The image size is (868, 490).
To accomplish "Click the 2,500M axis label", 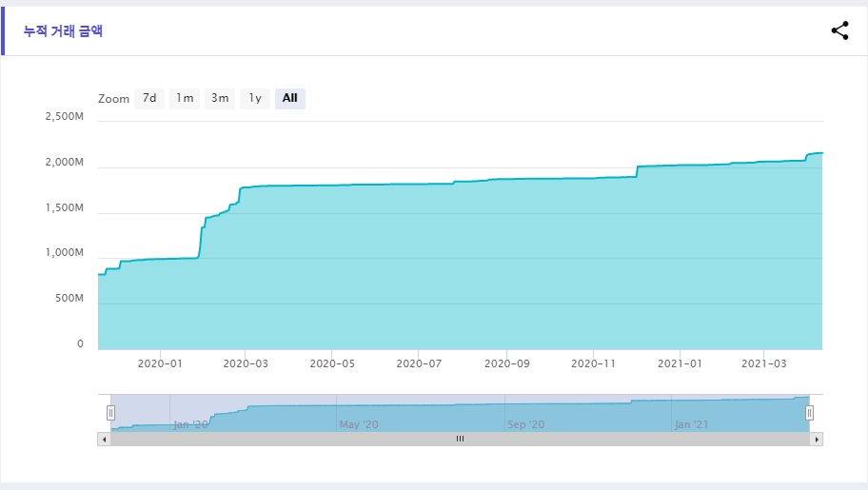I will [x=64, y=116].
